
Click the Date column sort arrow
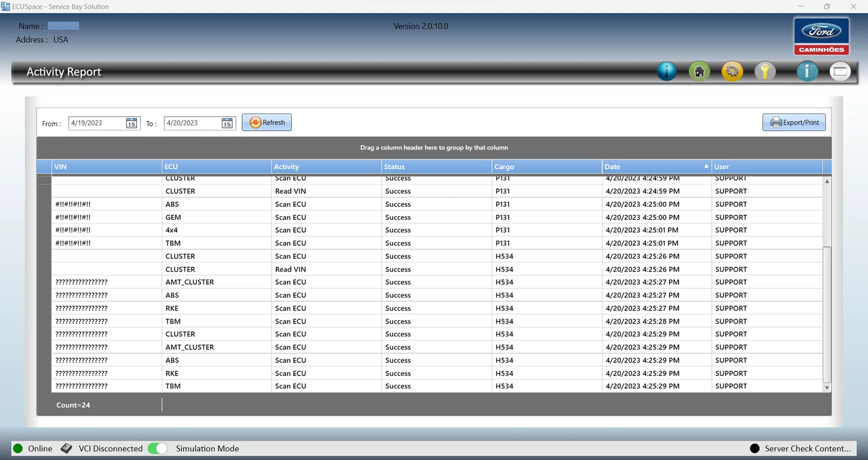coord(706,166)
